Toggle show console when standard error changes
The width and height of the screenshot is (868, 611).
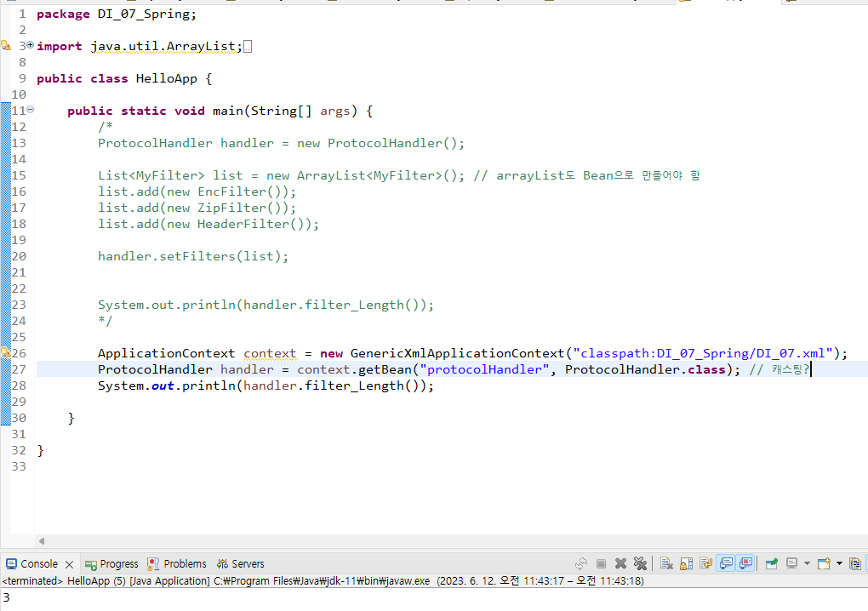pyautogui.click(x=745, y=563)
